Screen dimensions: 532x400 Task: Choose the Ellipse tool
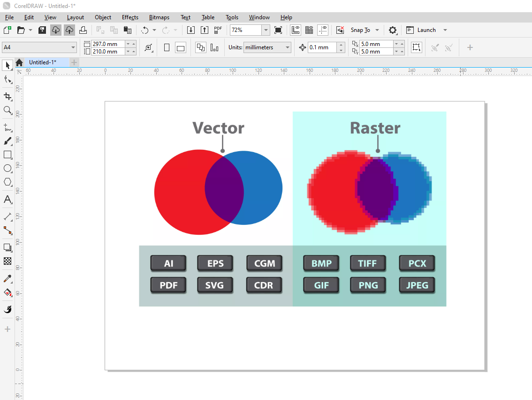pos(8,169)
